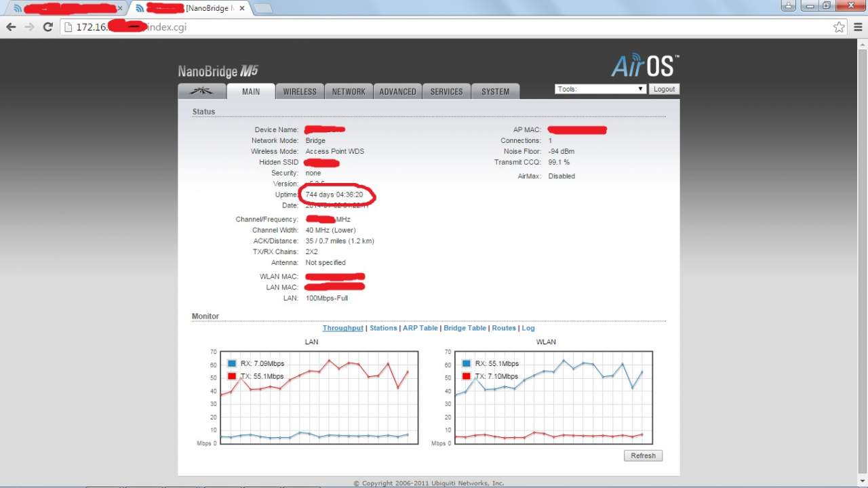The height and width of the screenshot is (488, 868).
Task: Click the TX/RX Chains value 2X2
Action: (x=312, y=252)
